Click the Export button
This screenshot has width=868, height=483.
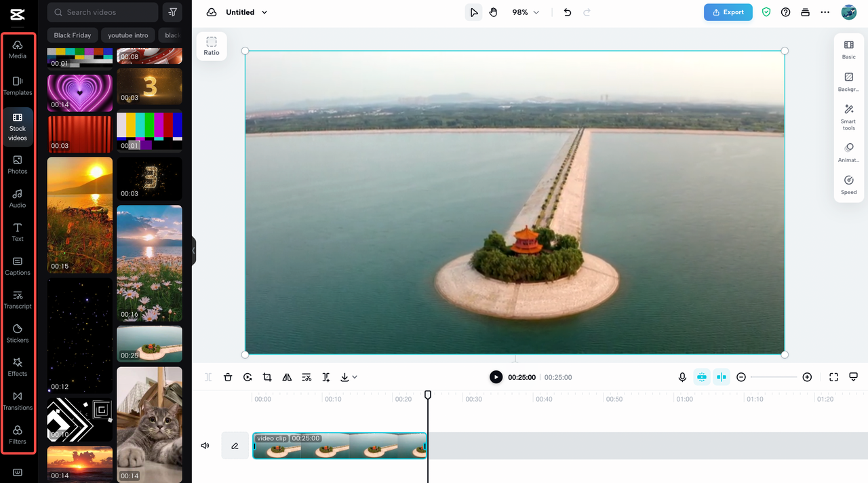[728, 12]
